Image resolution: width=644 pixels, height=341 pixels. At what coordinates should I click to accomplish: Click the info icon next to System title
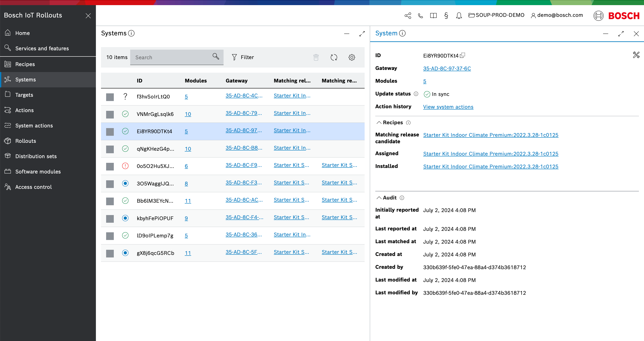402,33
